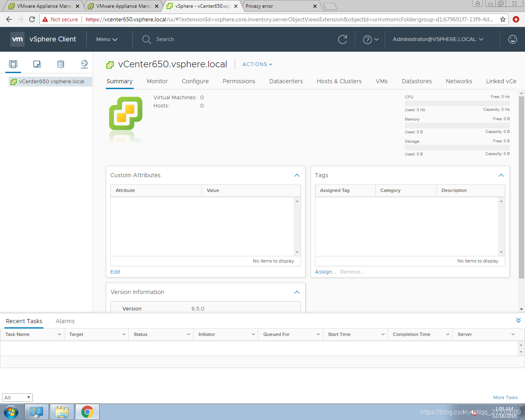The height and width of the screenshot is (420, 525).
Task: Click the Attribute column header
Action: (x=156, y=190)
